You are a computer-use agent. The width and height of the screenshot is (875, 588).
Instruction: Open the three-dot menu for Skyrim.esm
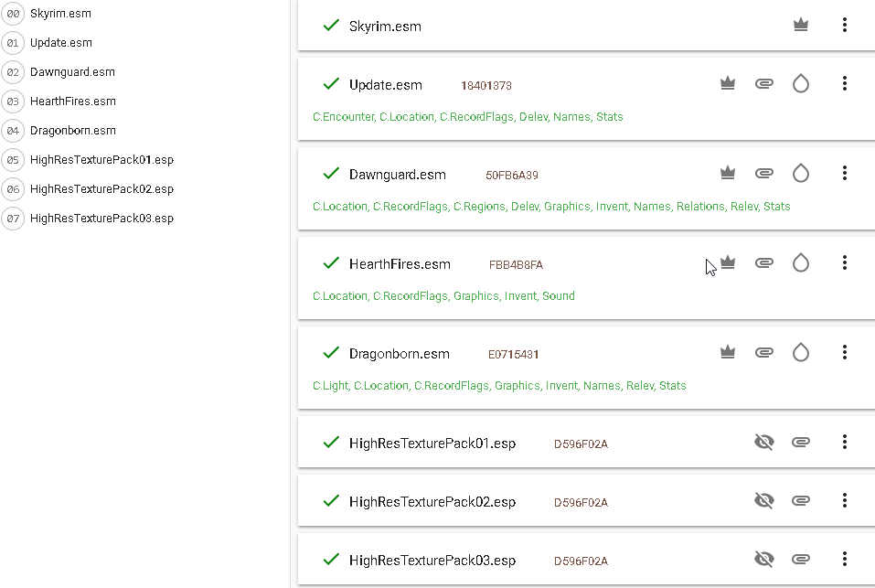click(x=844, y=25)
